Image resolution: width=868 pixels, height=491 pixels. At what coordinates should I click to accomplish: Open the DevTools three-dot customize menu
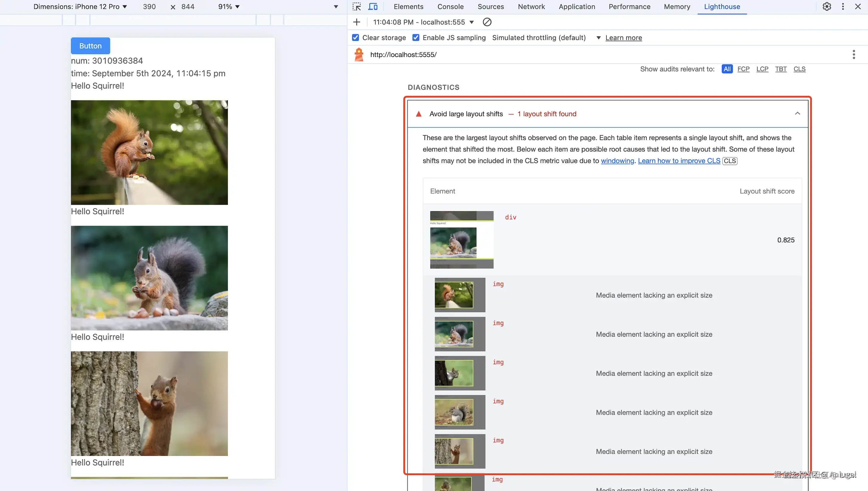click(843, 6)
